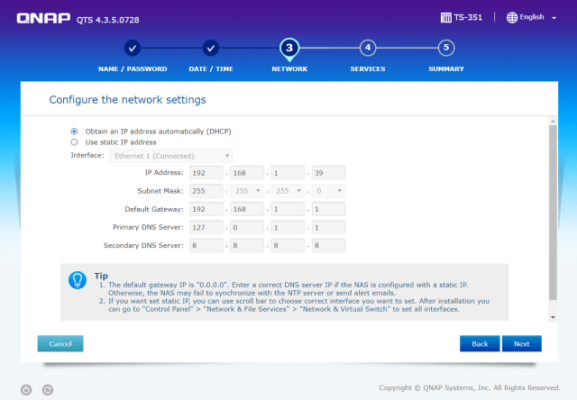This screenshot has width=577, height=400.
Task: Click the step 5 Summary circle
Action: pyautogui.click(x=446, y=47)
